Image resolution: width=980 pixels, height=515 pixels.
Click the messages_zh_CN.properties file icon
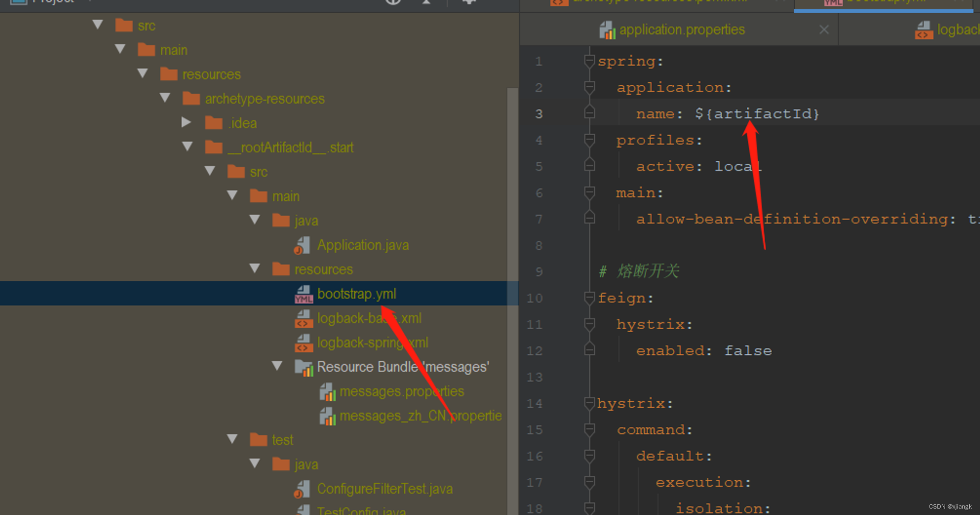pos(327,417)
